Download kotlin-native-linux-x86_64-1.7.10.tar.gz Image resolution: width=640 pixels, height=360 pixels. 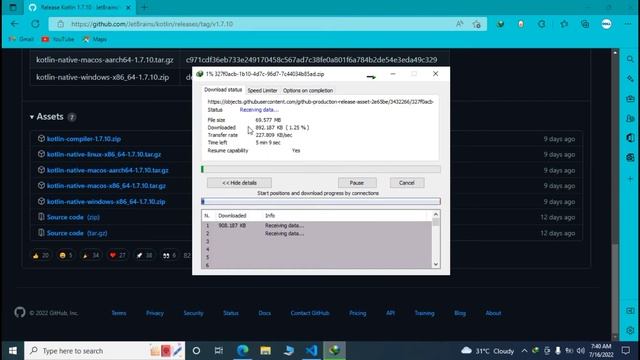[104, 154]
